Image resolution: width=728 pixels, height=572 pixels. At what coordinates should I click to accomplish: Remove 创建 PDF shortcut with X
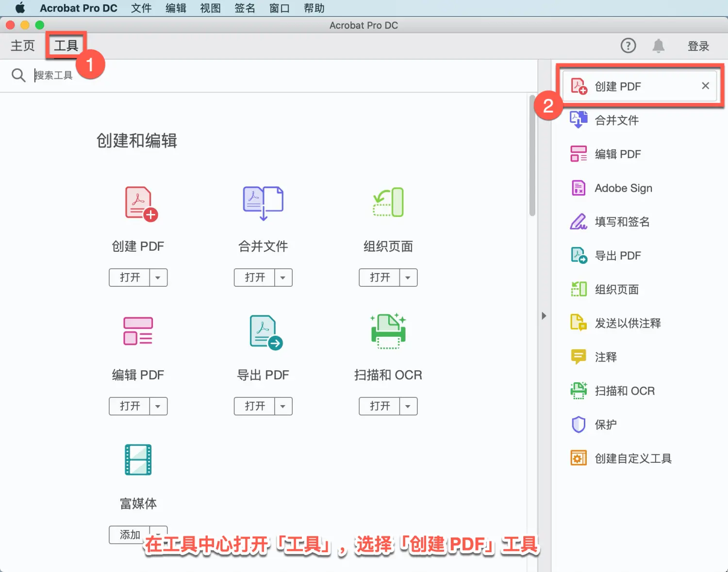705,86
